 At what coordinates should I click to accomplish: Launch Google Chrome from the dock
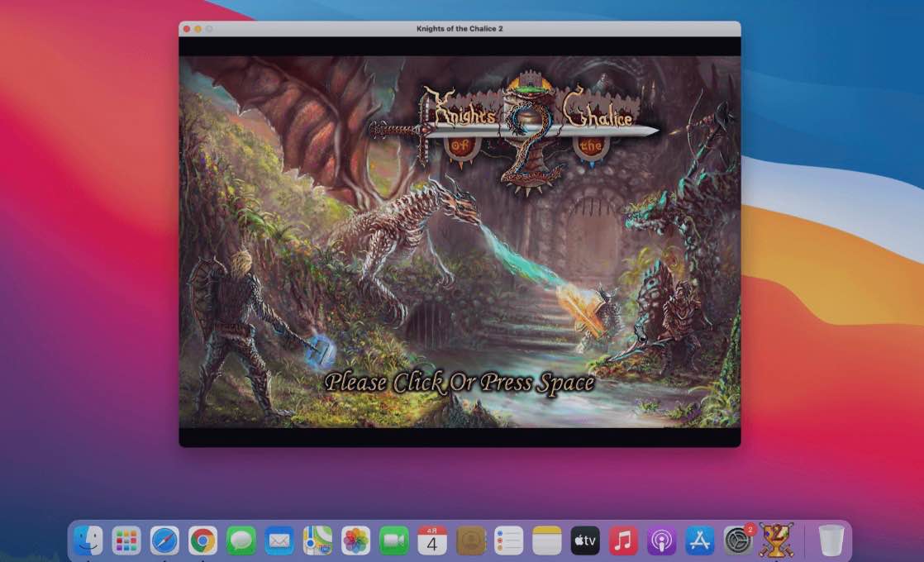(x=202, y=541)
